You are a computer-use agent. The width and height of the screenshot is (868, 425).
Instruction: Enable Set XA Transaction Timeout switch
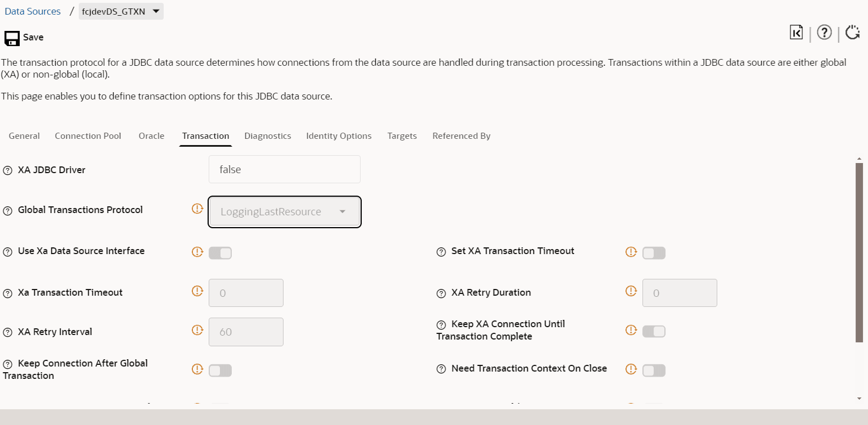(x=654, y=253)
